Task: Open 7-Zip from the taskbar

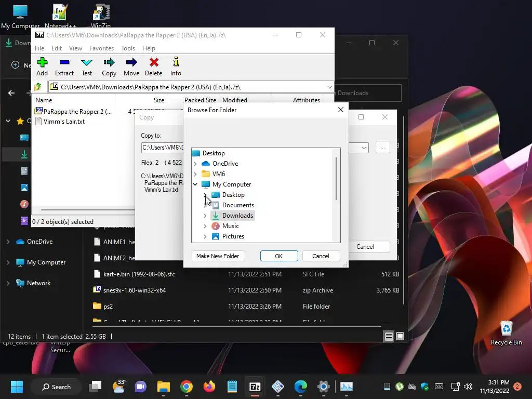Action: click(x=255, y=387)
